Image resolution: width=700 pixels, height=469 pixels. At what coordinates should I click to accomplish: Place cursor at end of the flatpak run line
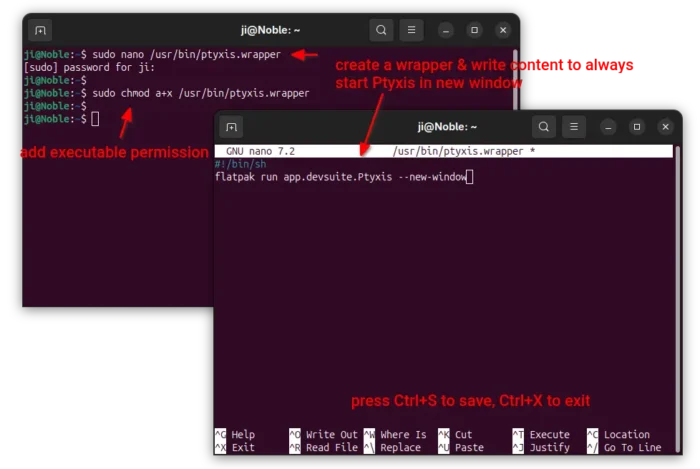tap(468, 177)
